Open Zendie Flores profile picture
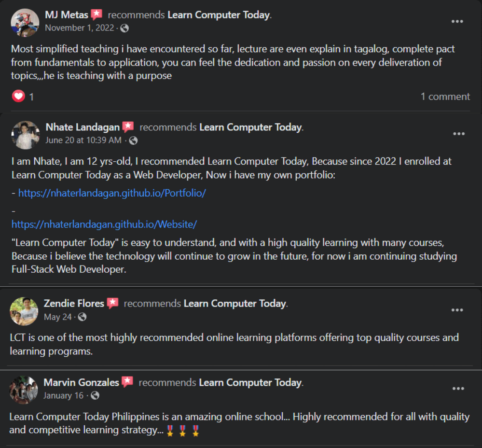This screenshot has width=482, height=448. 24,311
